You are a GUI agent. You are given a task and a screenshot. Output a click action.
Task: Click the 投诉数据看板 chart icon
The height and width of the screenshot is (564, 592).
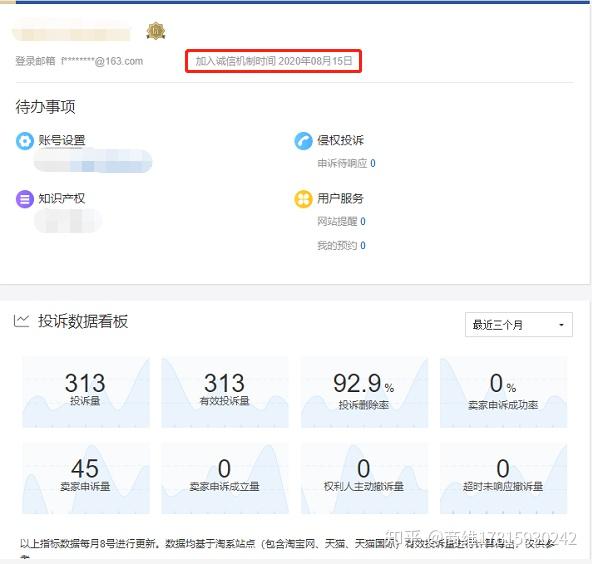point(22,321)
